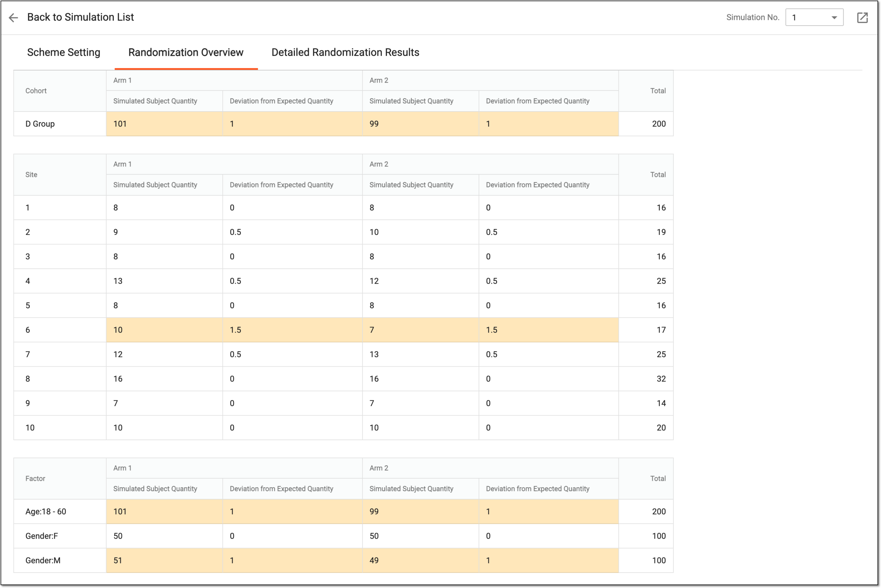The width and height of the screenshot is (881, 588).
Task: Open the export/open-in-new-window icon
Action: (862, 18)
